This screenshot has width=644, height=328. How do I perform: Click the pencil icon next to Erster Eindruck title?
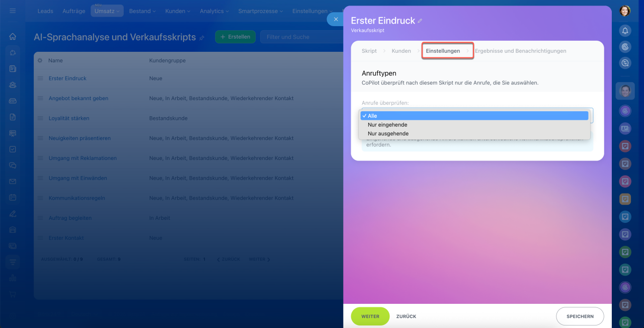(420, 21)
